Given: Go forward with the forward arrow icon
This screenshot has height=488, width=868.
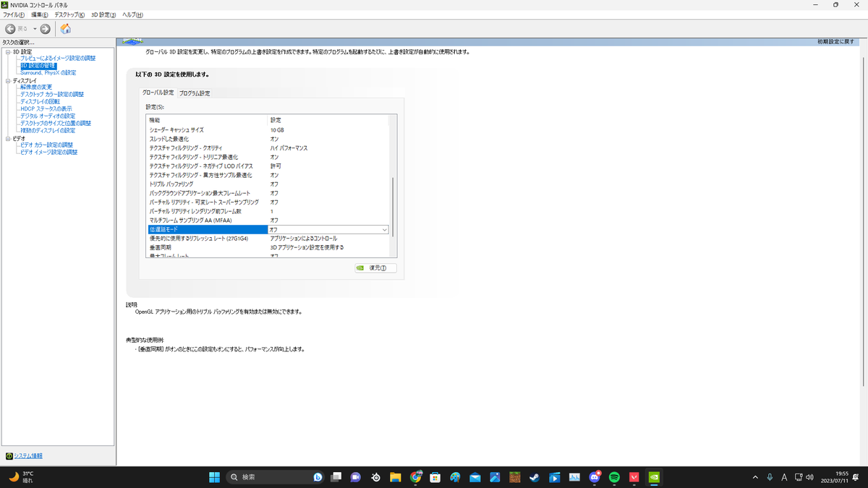Looking at the screenshot, I should coord(45,29).
